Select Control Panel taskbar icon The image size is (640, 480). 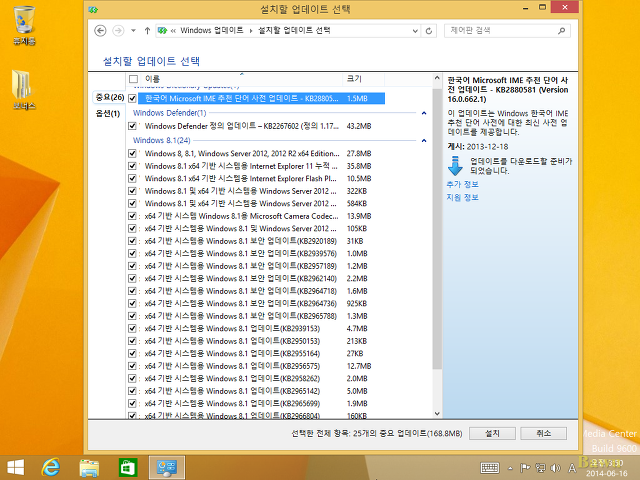(167, 467)
